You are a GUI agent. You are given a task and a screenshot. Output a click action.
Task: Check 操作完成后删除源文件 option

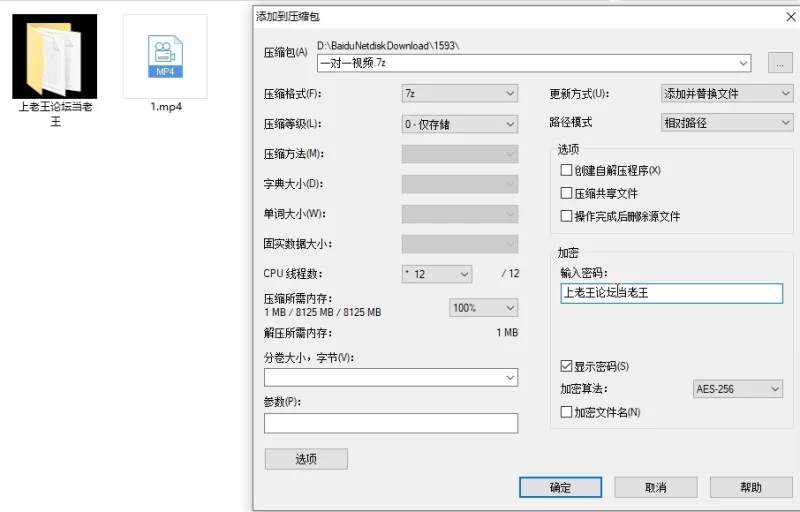point(566,216)
